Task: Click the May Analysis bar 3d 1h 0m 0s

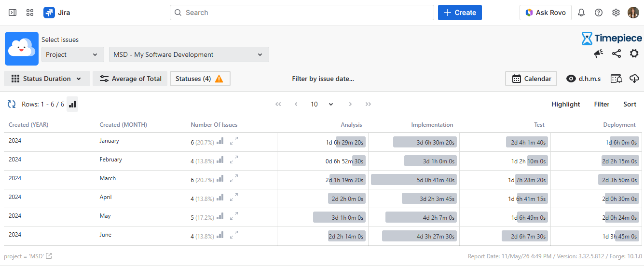Action: pyautogui.click(x=339, y=217)
